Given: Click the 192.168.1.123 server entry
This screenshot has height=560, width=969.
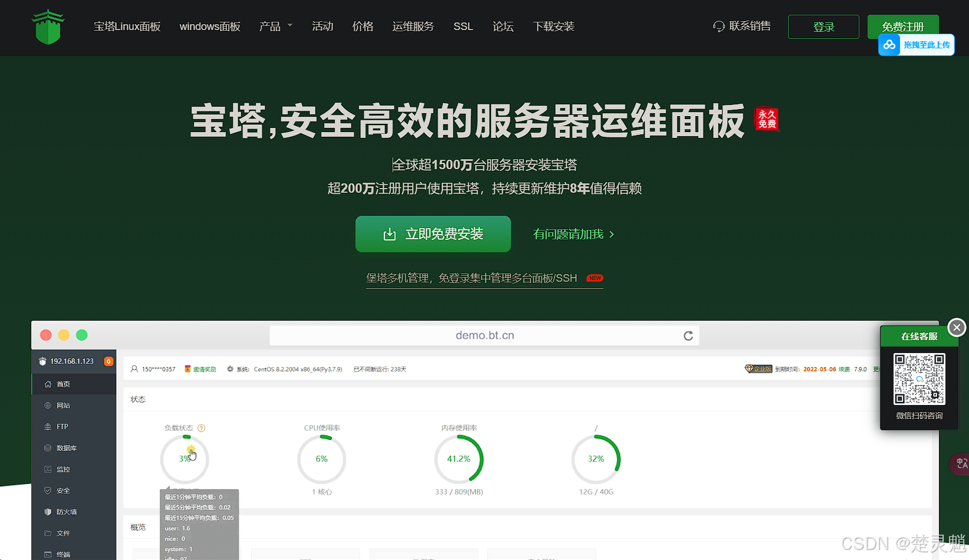Looking at the screenshot, I should [71, 361].
